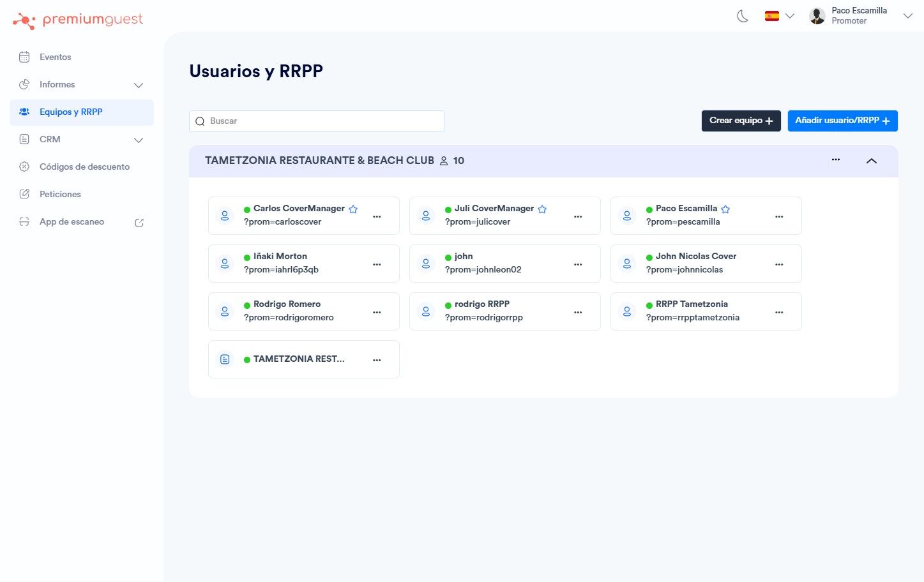Image resolution: width=924 pixels, height=582 pixels.
Task: Click Añadir usuario/RRPP button
Action: pos(842,121)
